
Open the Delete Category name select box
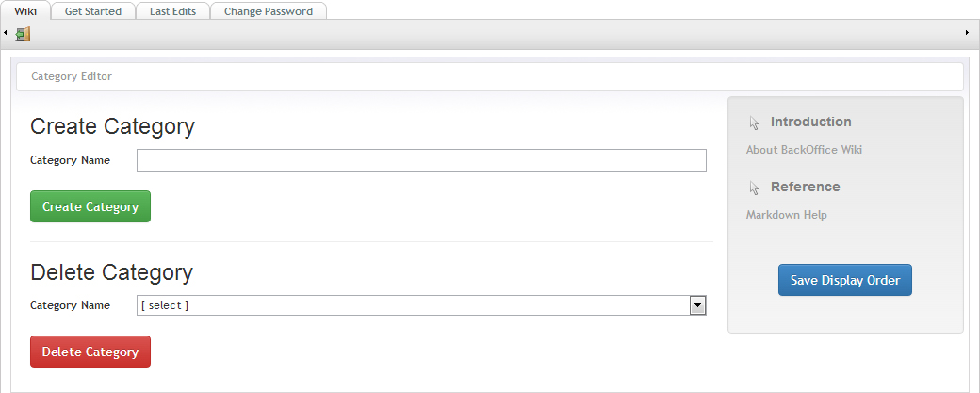421,305
